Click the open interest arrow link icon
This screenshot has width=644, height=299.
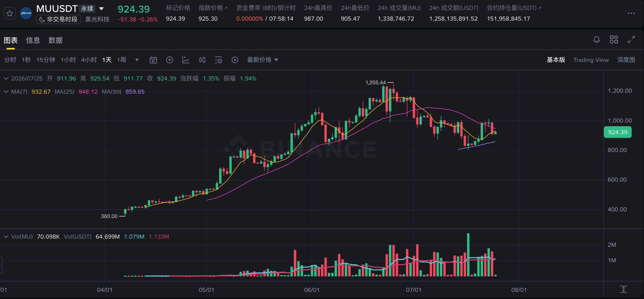[540, 8]
